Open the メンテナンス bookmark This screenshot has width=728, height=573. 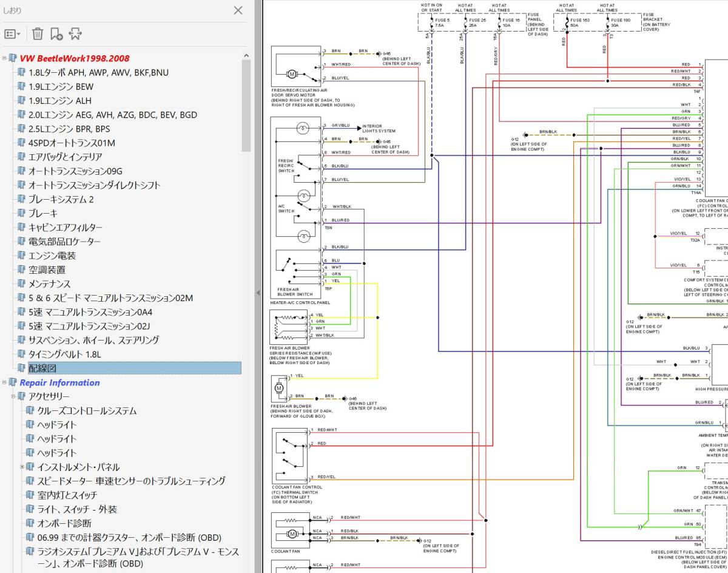(x=49, y=283)
